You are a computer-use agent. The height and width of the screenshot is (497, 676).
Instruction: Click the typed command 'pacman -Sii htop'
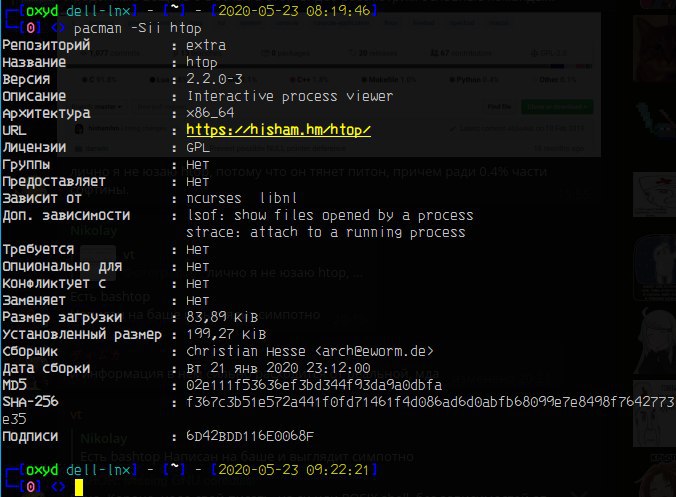click(x=138, y=28)
